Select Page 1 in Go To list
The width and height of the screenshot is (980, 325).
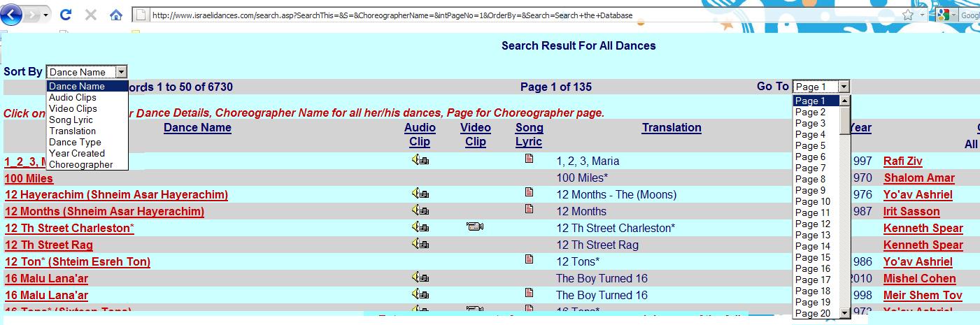click(x=816, y=101)
